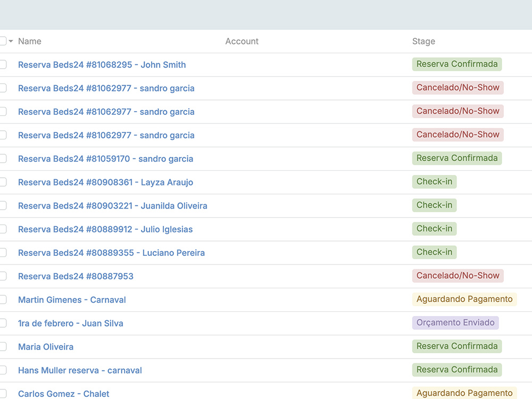Open Reserva Beds24 #80903221 - Juanilda Oliveira
The image size is (532, 399).
coord(113,206)
